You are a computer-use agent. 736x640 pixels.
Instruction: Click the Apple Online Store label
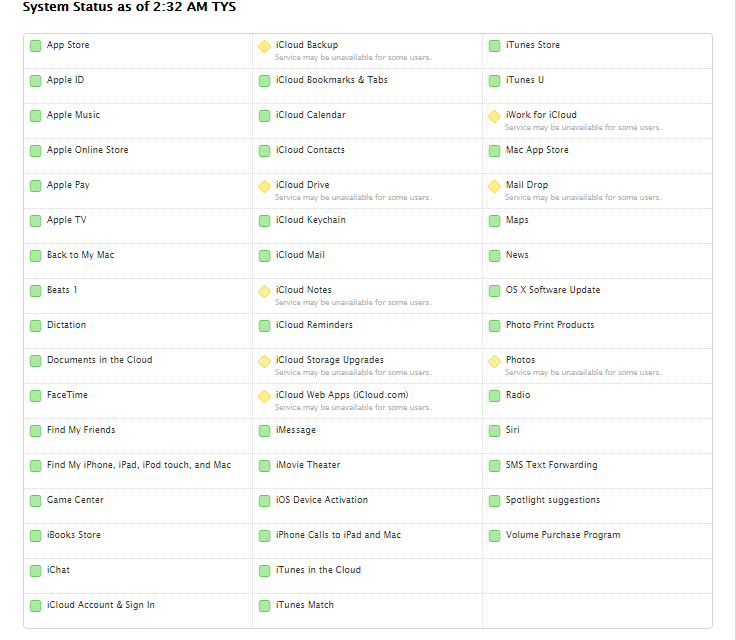tap(87, 150)
